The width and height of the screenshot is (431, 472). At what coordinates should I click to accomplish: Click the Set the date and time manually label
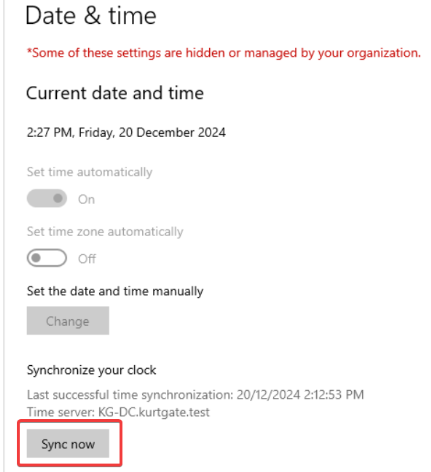[115, 291]
